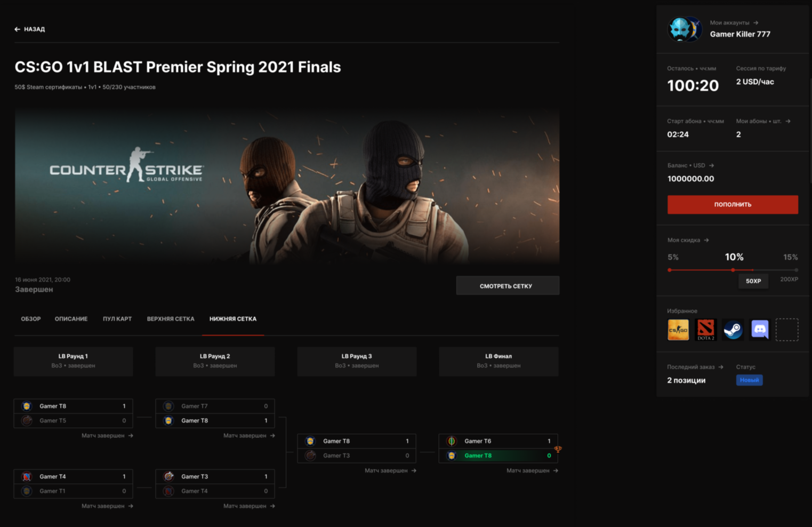Screen dimensions: 812x527
Task: Click the Gamer Killer 777 avatar
Action: point(685,29)
